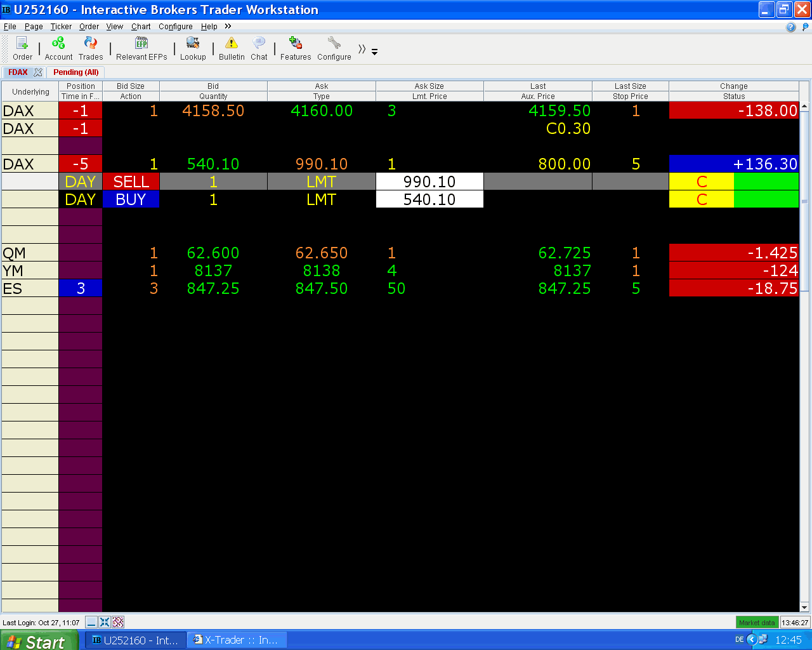Open the File menu
812x650 pixels.
(x=10, y=27)
